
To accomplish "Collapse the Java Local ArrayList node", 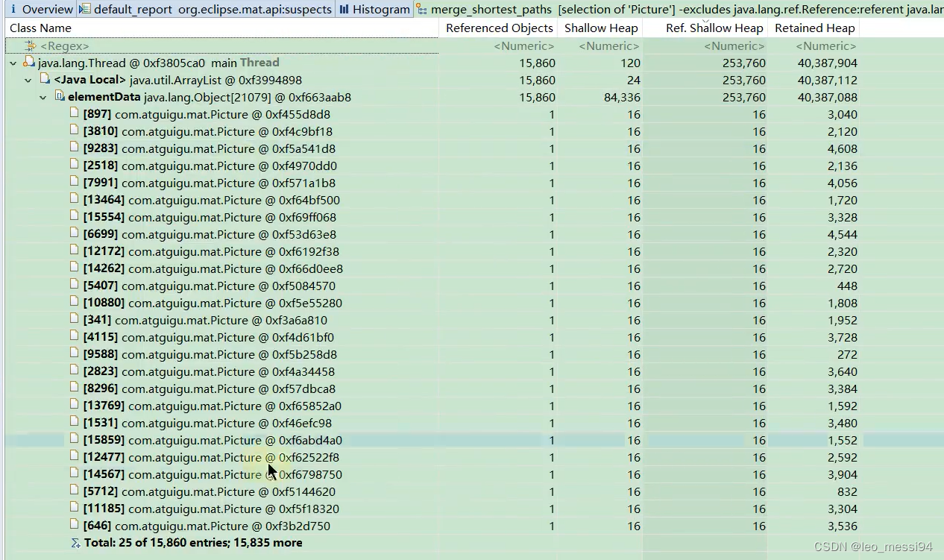I will coord(28,81).
